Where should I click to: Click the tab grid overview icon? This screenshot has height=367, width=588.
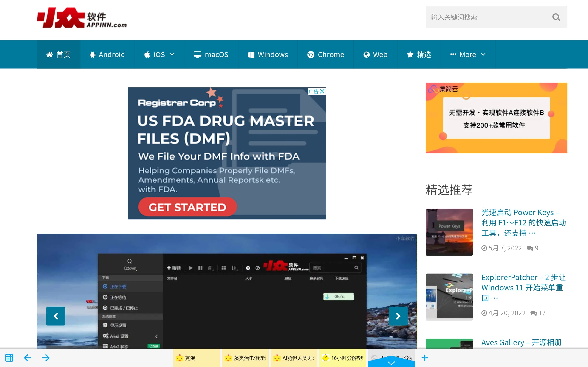[9, 358]
